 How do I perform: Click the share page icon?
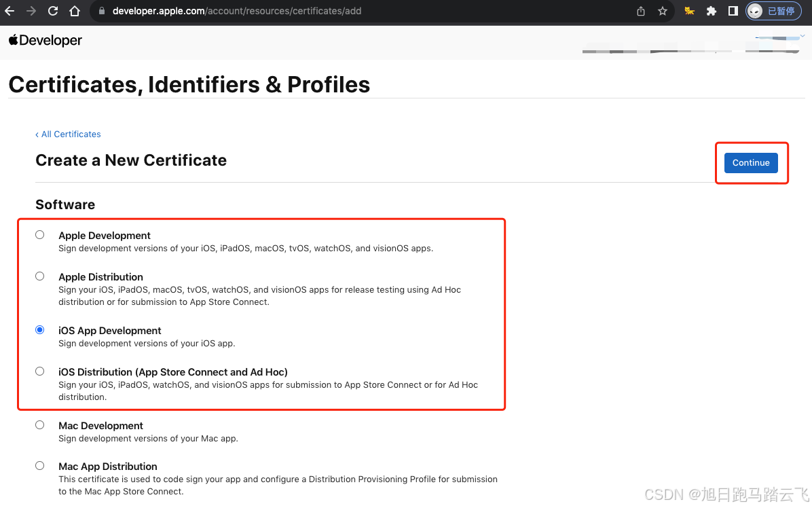coord(641,11)
